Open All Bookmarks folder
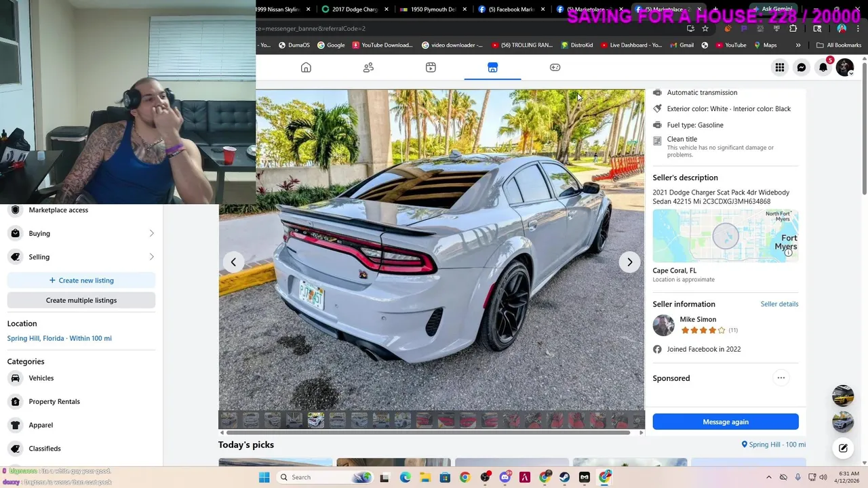 point(839,45)
